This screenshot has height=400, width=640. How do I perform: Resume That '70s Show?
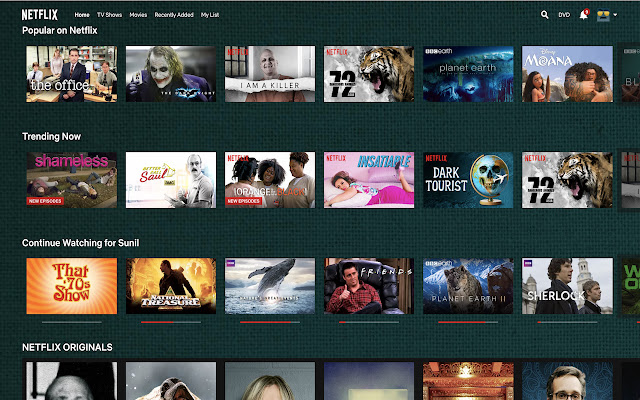tap(71, 286)
